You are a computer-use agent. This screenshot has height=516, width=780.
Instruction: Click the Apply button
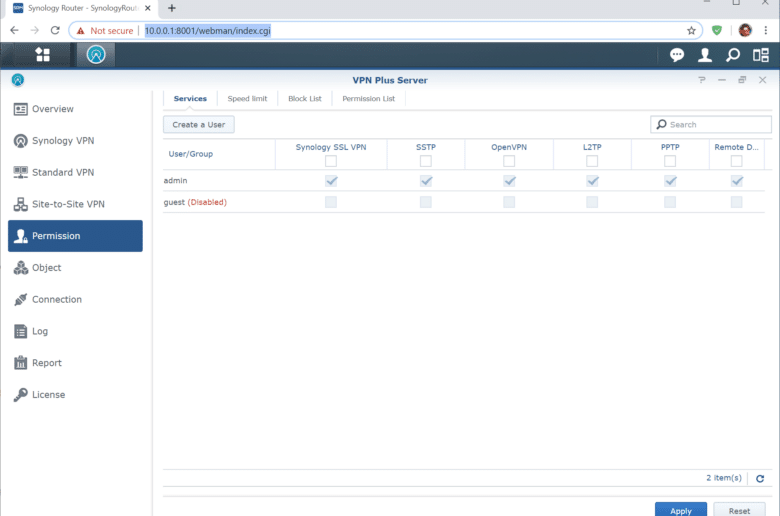681,510
